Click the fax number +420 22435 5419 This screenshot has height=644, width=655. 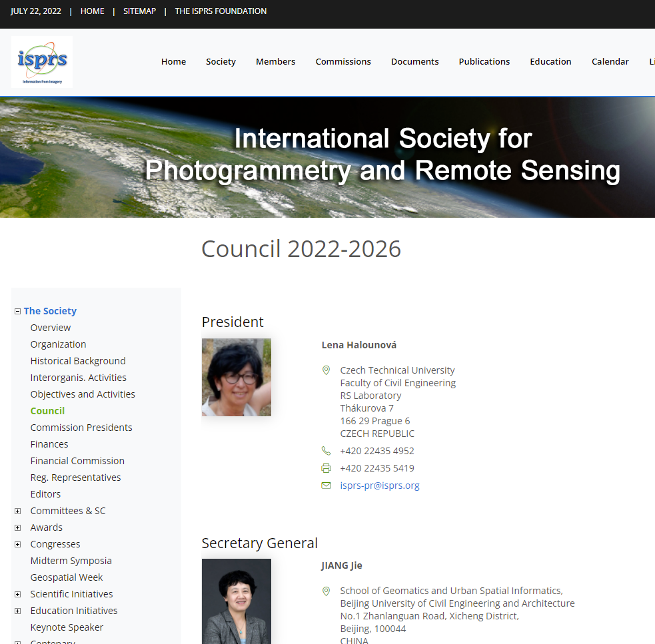coord(377,468)
